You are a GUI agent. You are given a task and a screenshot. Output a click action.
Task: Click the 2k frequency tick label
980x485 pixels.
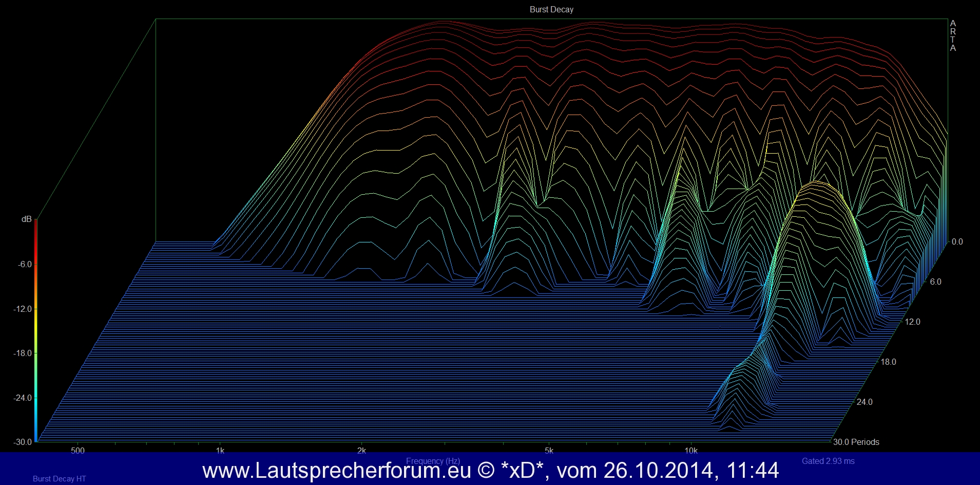pyautogui.click(x=361, y=451)
